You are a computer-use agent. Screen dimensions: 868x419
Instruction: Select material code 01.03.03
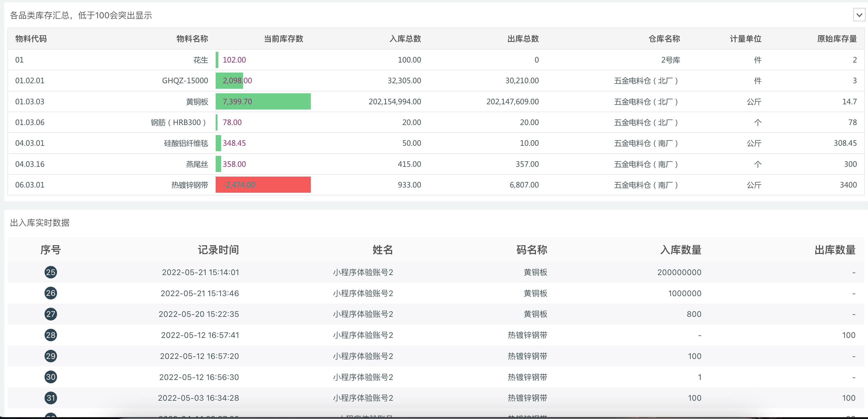[x=30, y=101]
